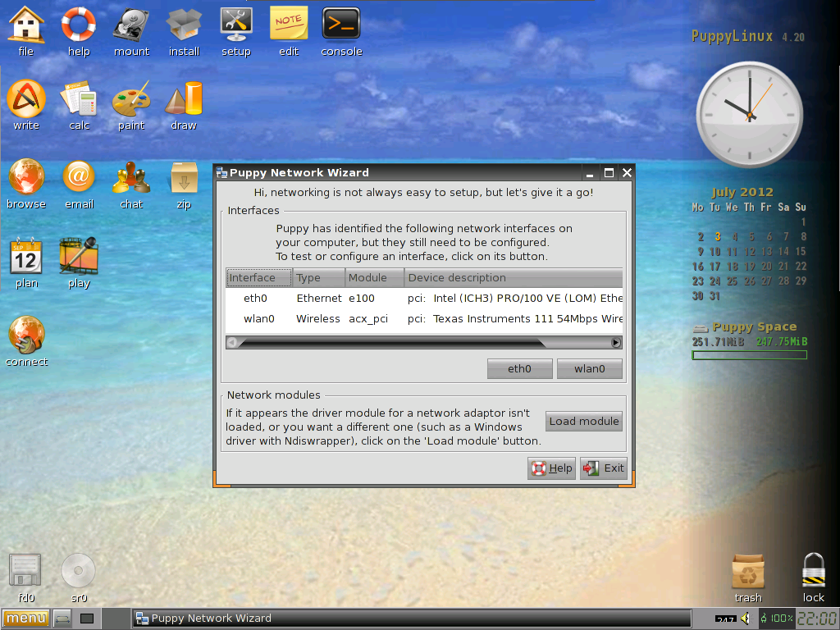Viewport: 840px width, 630px height.
Task: Click the 'Wireless' type cell
Action: pyautogui.click(x=317, y=319)
